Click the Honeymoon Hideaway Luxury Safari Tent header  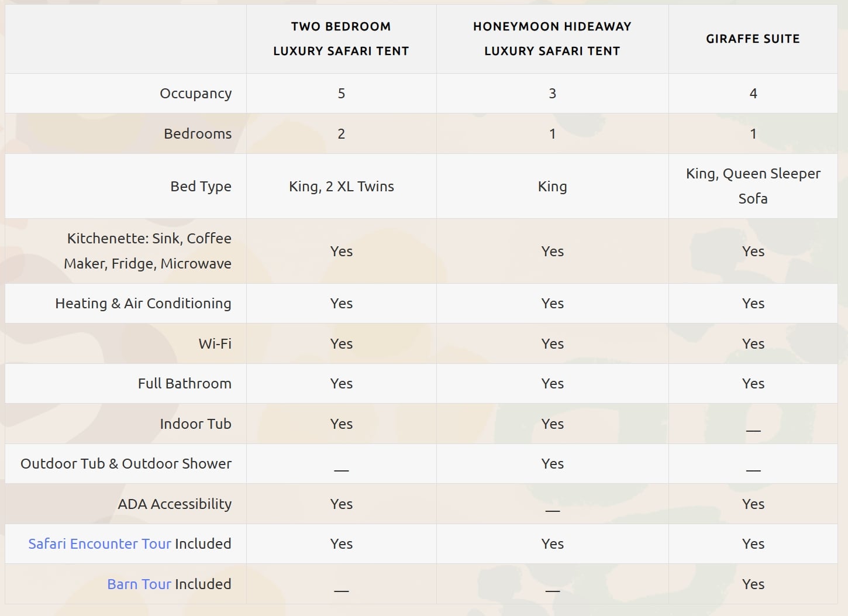coord(552,39)
